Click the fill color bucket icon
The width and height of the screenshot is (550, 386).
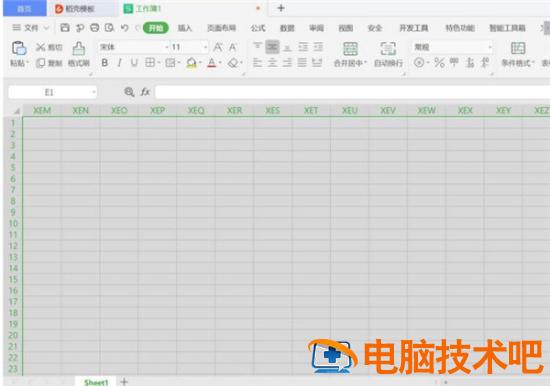(191, 63)
